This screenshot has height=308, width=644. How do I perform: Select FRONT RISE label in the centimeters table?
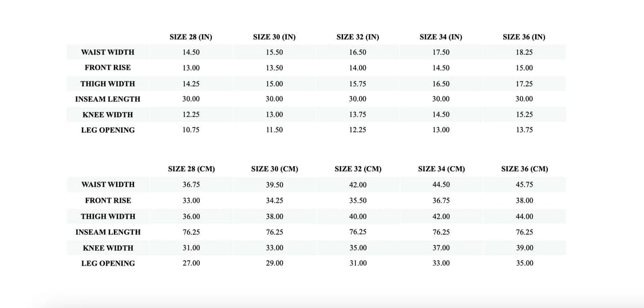coord(108,200)
